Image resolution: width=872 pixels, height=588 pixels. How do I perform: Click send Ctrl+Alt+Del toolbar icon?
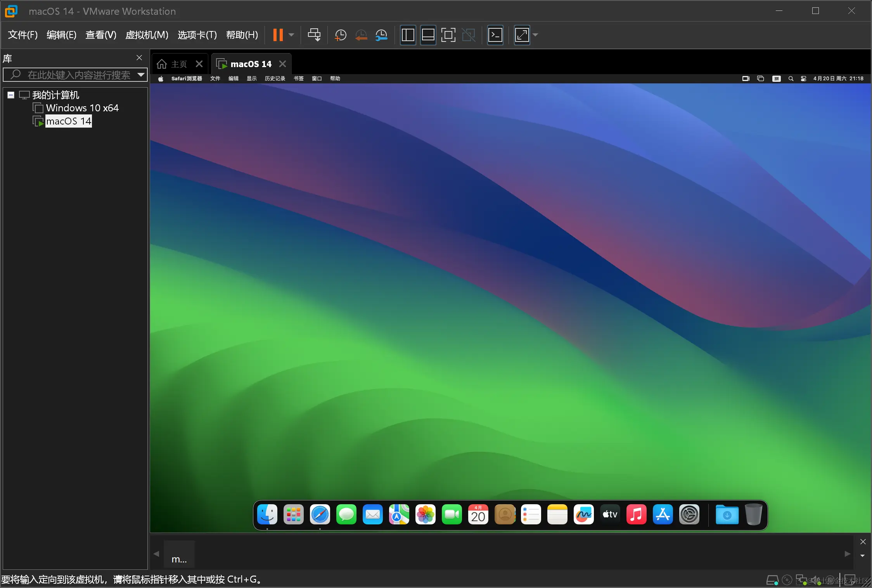click(x=314, y=35)
